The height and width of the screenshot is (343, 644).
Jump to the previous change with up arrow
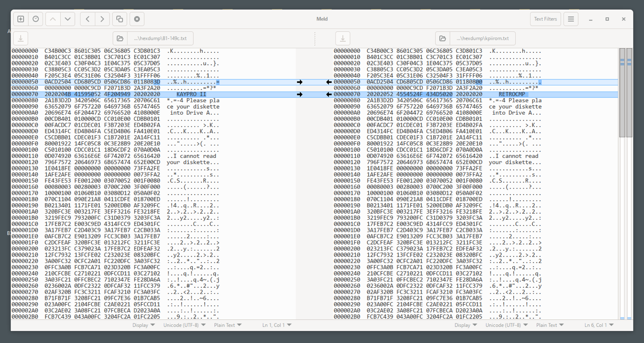point(53,19)
